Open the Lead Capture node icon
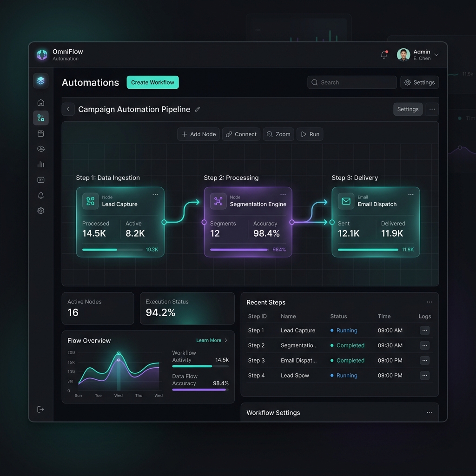476x476 pixels. click(90, 201)
